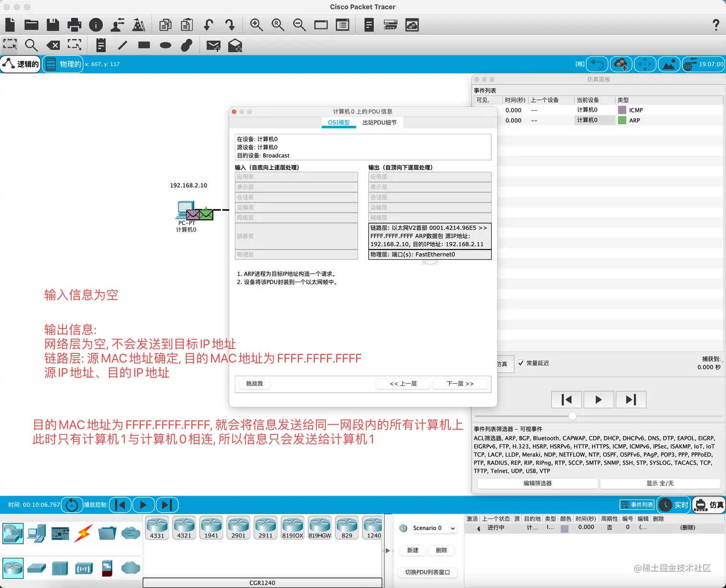
Task: Select the Place Note tool
Action: click(x=101, y=45)
